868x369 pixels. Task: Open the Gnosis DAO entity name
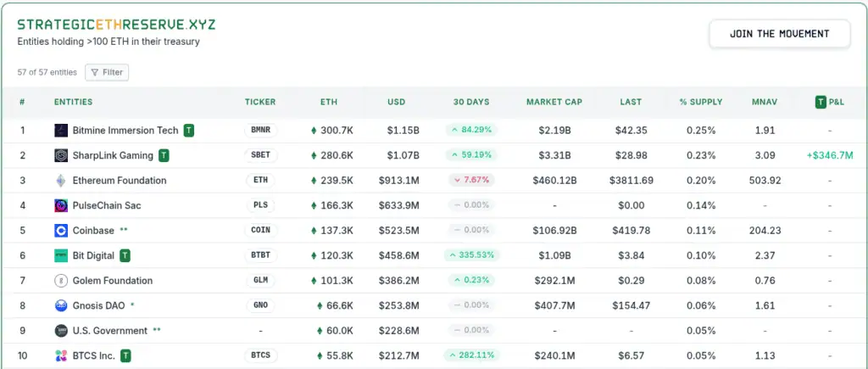click(99, 306)
